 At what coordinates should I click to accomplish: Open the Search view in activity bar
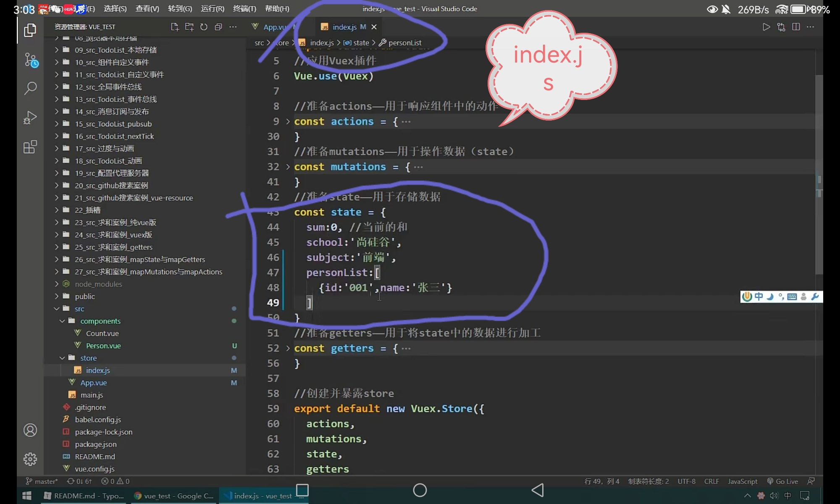[x=30, y=88]
